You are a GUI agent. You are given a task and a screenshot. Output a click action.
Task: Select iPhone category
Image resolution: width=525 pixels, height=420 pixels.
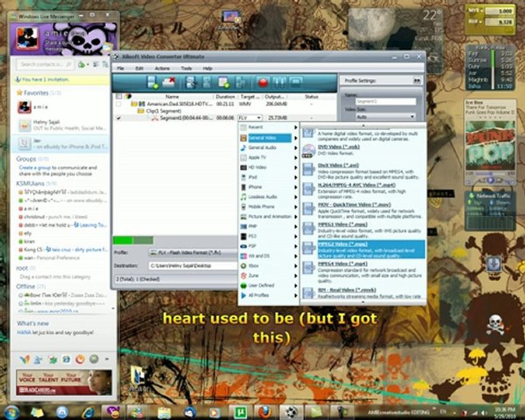pos(269,187)
